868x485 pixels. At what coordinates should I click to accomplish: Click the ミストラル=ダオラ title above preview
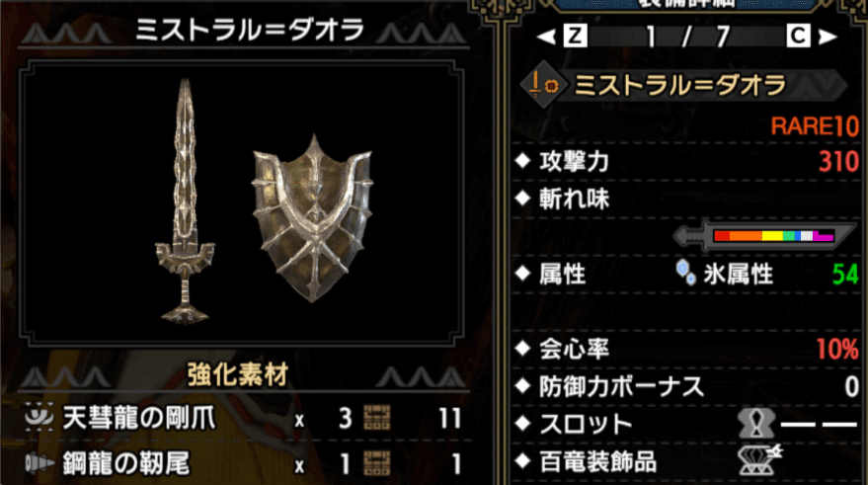point(250,30)
